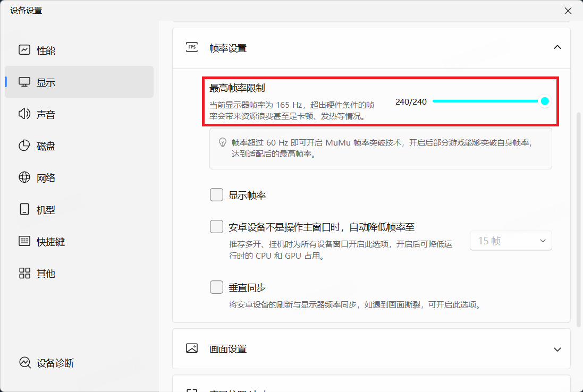Click the 网络 globe icon
583x392 pixels.
(24, 177)
